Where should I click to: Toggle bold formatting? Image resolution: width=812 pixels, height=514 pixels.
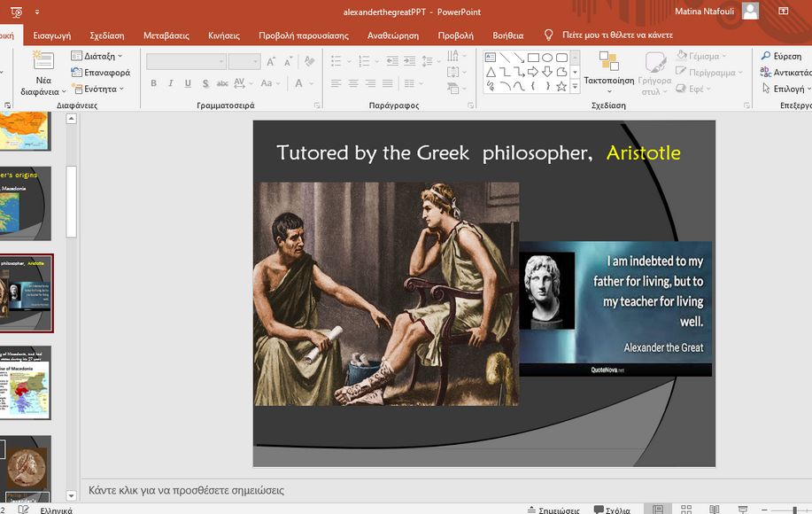pos(154,83)
